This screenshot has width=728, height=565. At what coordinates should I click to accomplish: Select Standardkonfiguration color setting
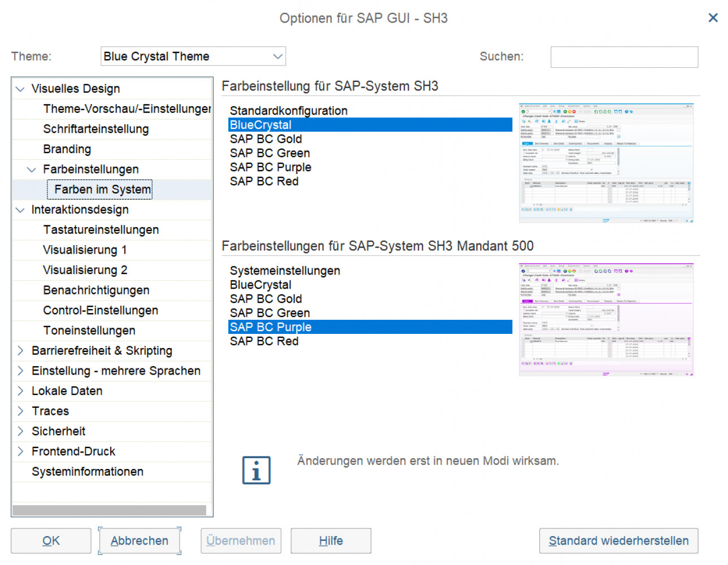tap(289, 111)
